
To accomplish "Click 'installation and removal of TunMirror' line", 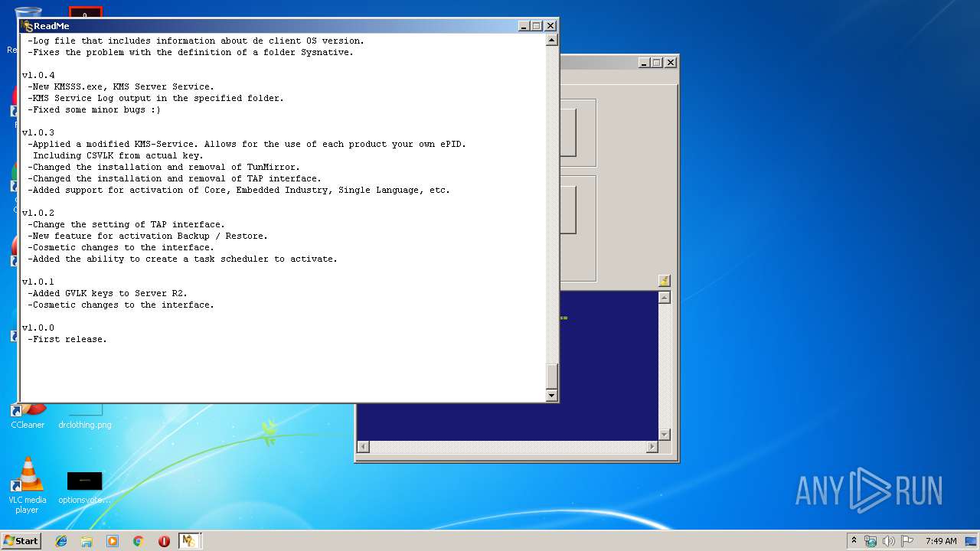I will point(164,167).
